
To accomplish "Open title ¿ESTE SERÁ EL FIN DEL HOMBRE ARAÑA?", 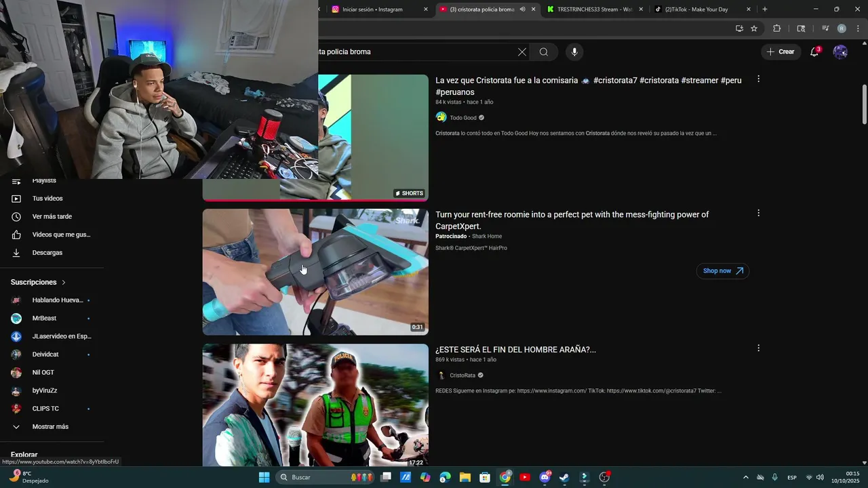I will coord(515,350).
